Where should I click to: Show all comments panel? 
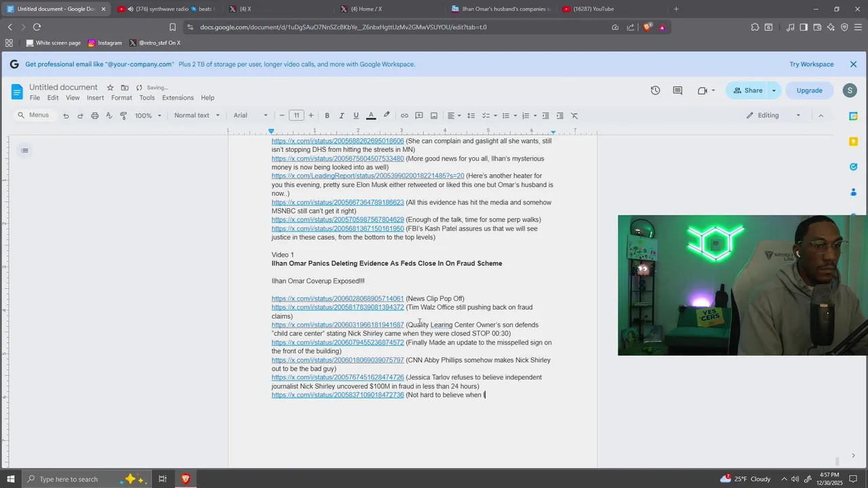677,90
